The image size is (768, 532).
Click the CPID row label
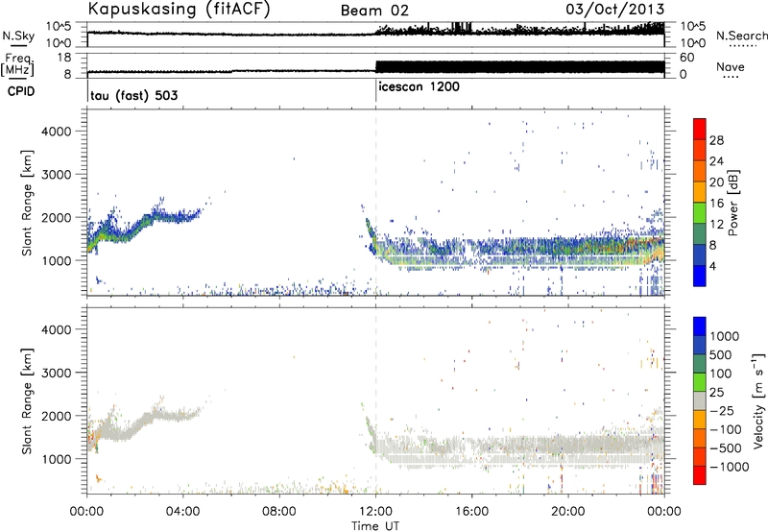(21, 91)
